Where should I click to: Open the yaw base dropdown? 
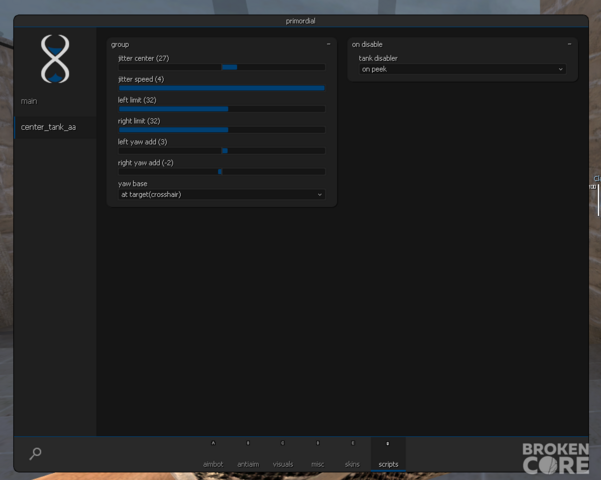(x=222, y=195)
